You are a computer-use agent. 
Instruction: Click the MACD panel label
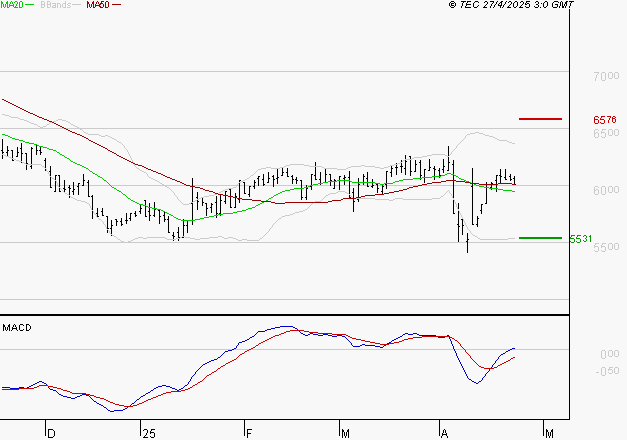(x=17, y=328)
